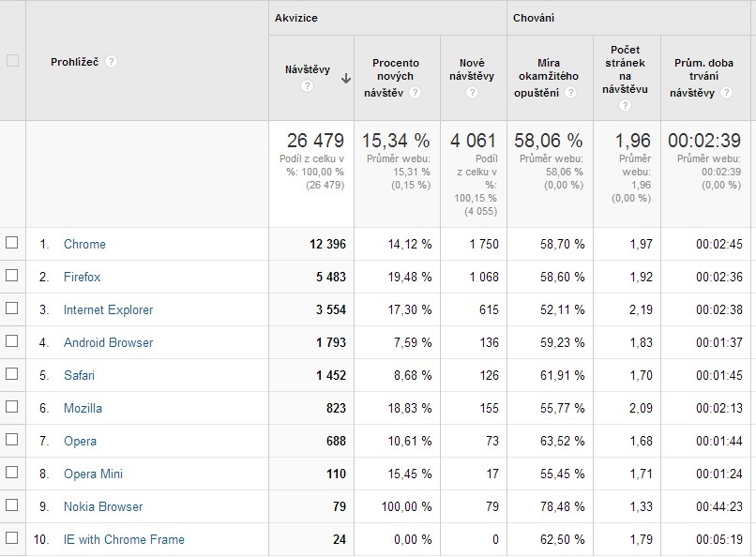Screen dimensions: 756x557
Task: Click Nokia Browser duration 00:44:23
Action: click(719, 507)
